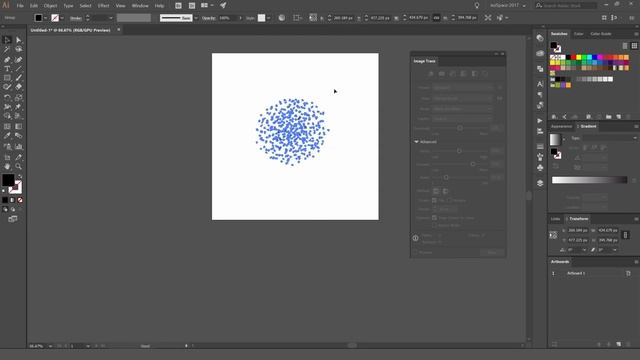Image resolution: width=640 pixels, height=360 pixels.
Task: Toggle Ignore White checkbox
Action: (x=434, y=225)
